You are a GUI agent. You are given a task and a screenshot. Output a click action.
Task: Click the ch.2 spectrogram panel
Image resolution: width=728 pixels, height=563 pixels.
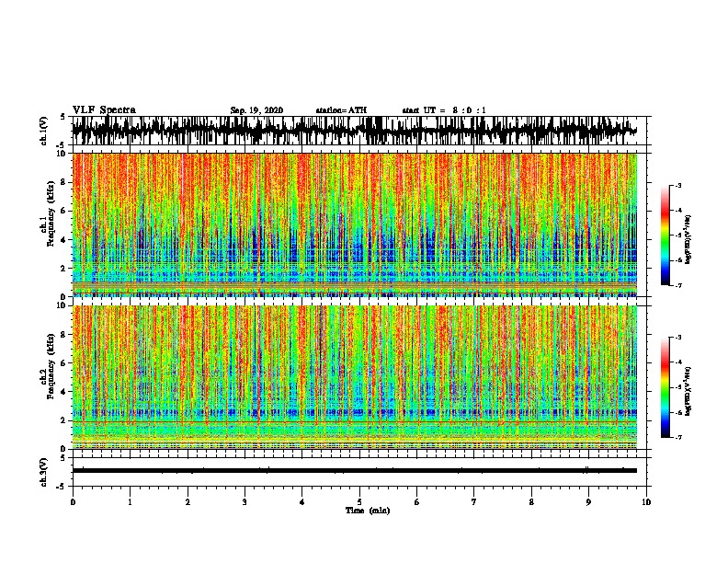tap(354, 377)
